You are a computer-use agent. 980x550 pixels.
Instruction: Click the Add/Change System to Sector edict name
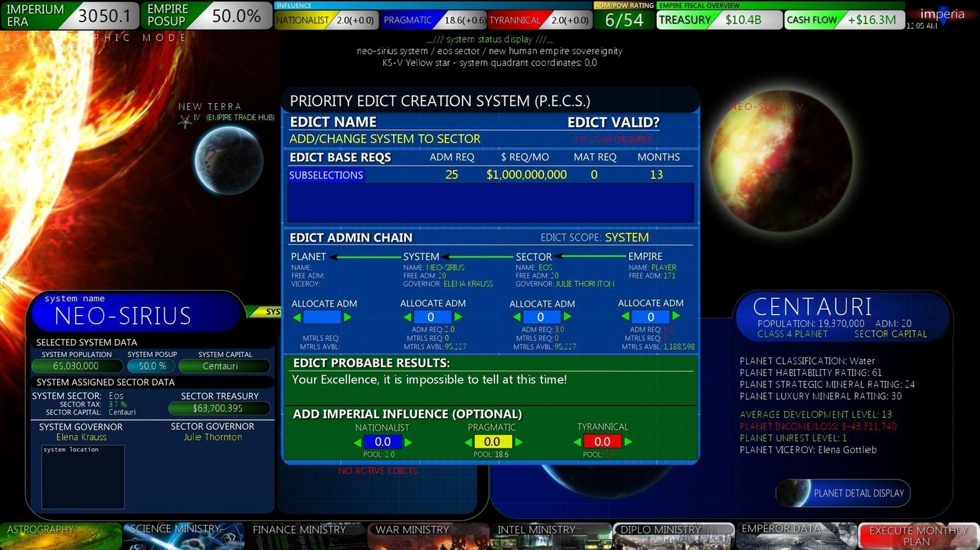385,139
